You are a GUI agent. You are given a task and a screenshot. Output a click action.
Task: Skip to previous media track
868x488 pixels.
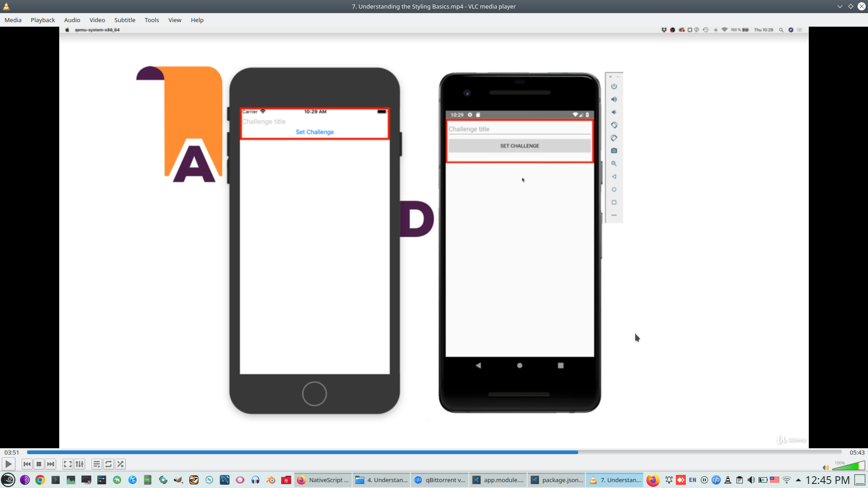(x=27, y=464)
